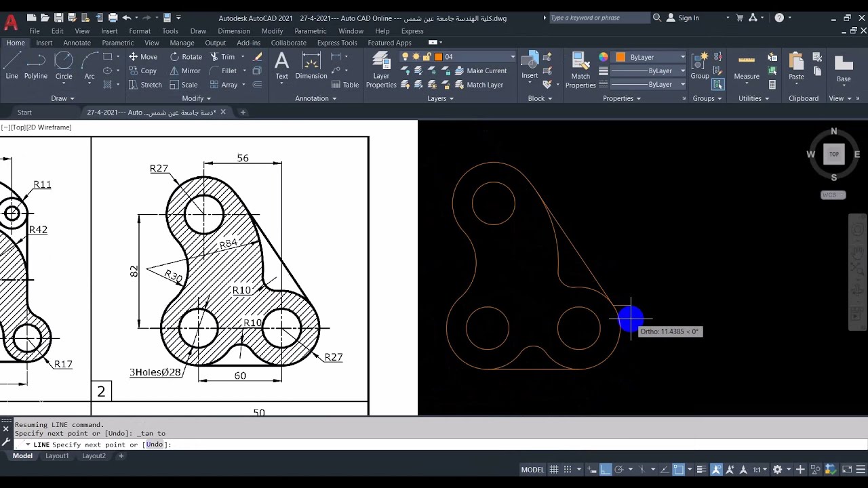Click the Match Properties icon
The height and width of the screenshot is (488, 868).
coord(580,70)
